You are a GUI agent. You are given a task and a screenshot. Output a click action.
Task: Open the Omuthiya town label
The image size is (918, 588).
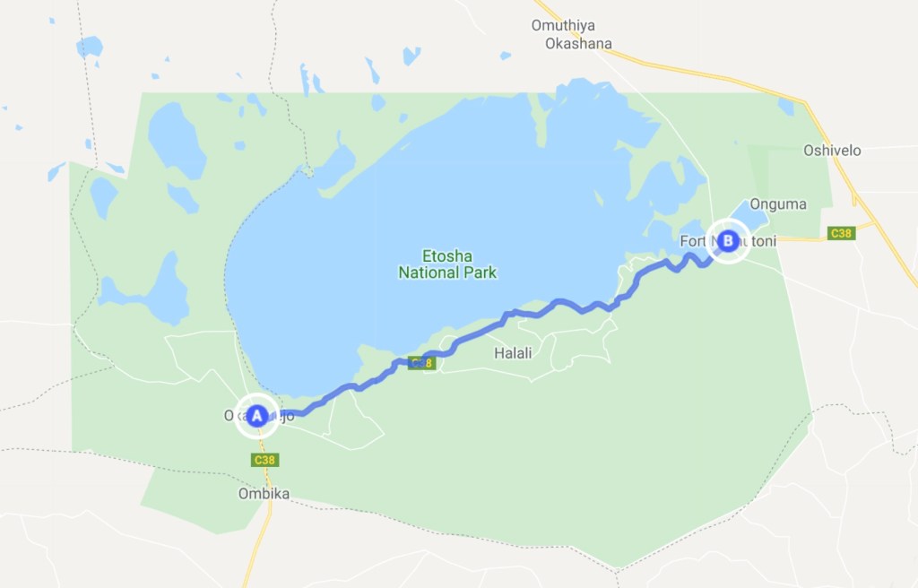pos(563,25)
